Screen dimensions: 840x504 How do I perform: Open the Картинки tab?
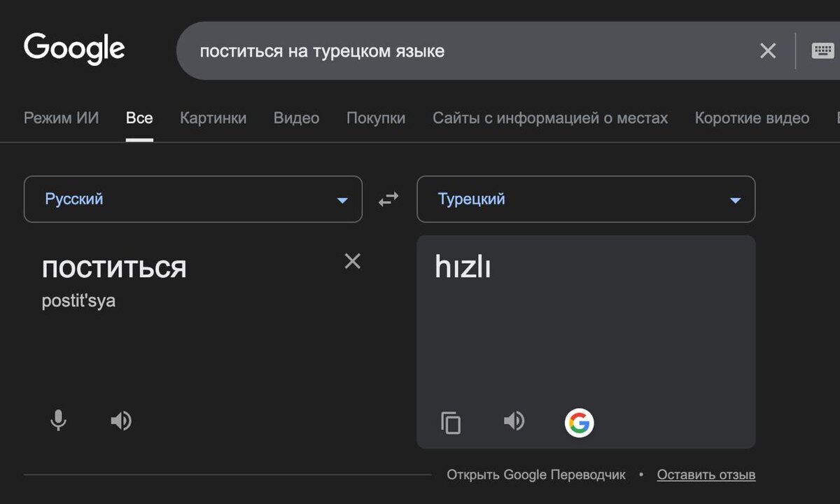click(213, 118)
